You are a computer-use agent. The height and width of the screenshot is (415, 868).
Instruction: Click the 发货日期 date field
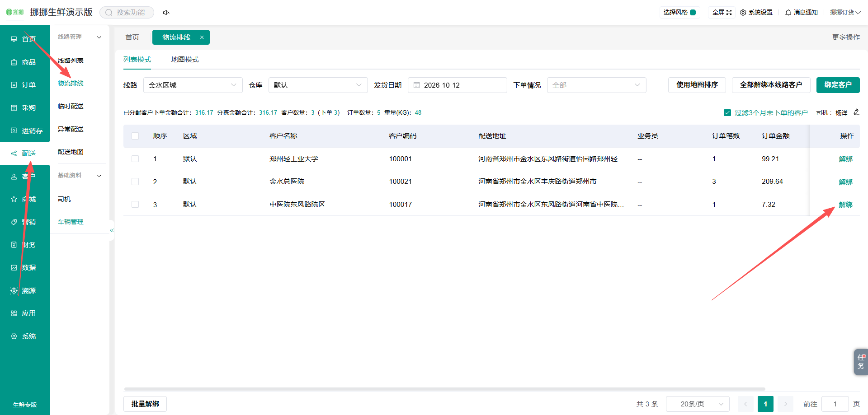(x=457, y=85)
